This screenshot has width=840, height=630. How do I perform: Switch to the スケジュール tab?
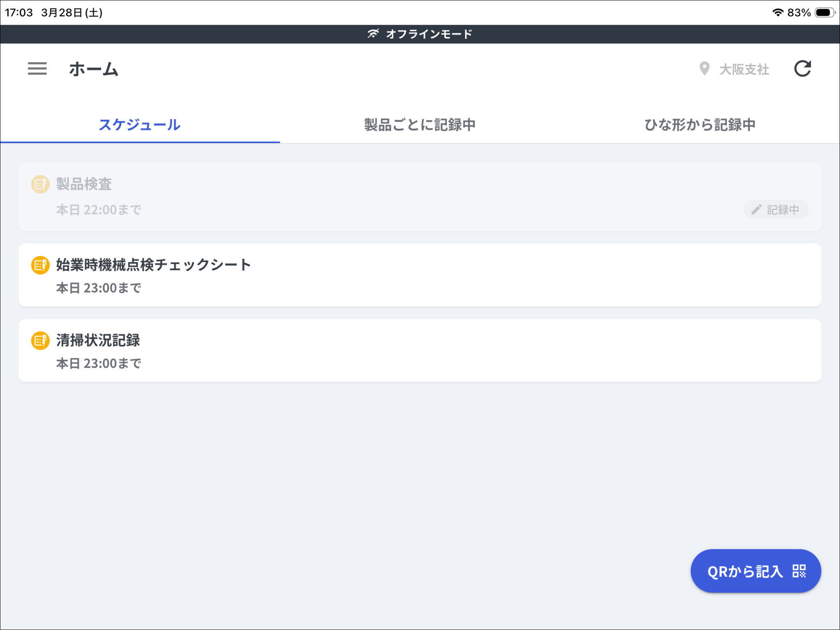tap(139, 125)
